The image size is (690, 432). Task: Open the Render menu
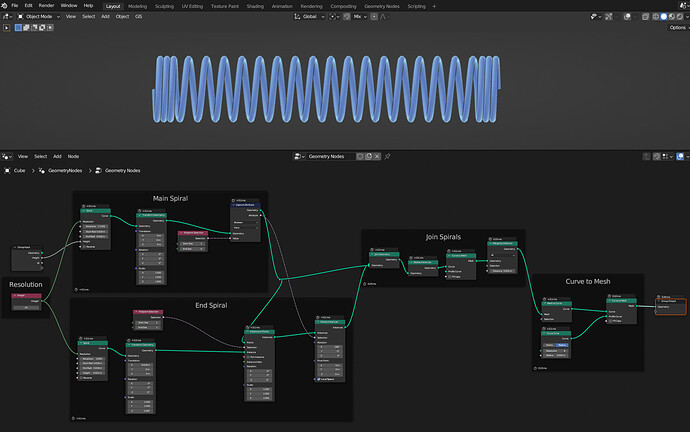point(46,6)
